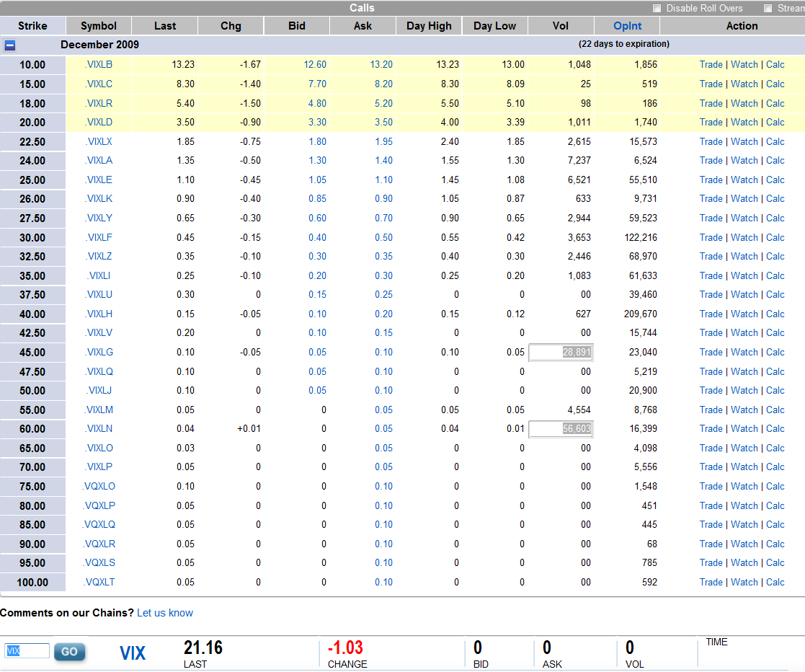Open the .VIXLN option symbol
Viewport: 805px width, 672px height.
point(99,429)
